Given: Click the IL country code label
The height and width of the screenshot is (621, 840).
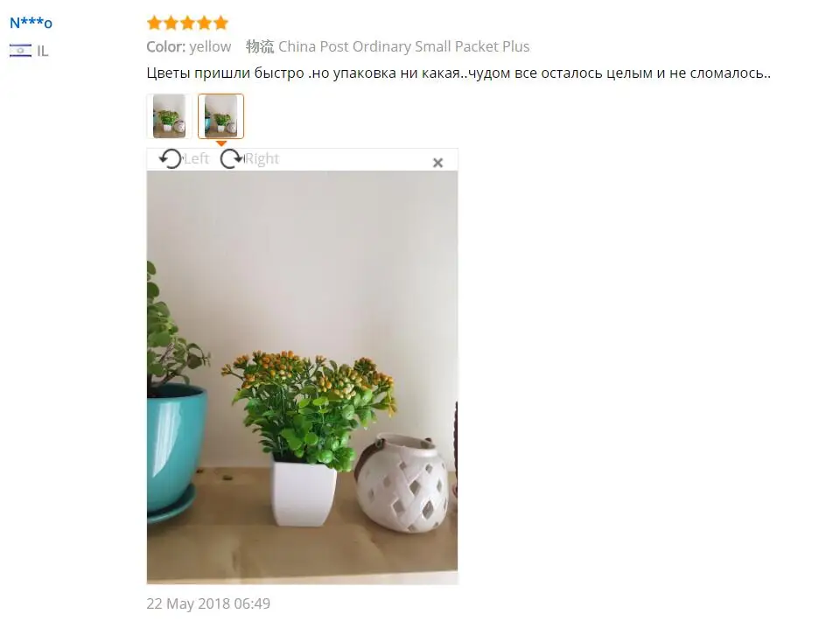Looking at the screenshot, I should (x=43, y=52).
